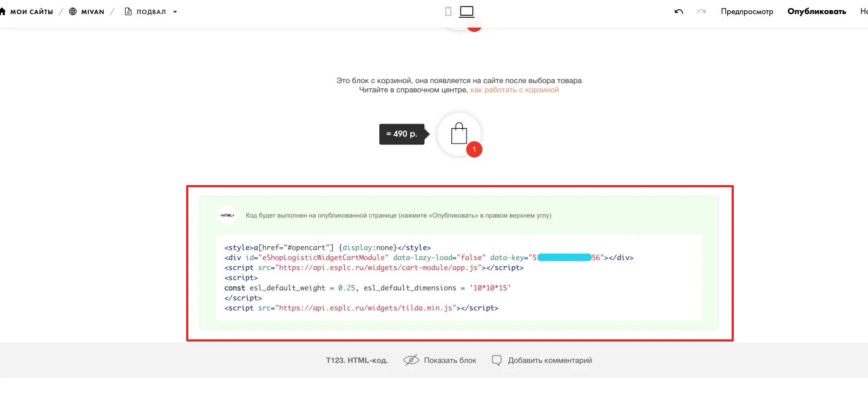Toggle block visibility with crossed eye icon

411,360
